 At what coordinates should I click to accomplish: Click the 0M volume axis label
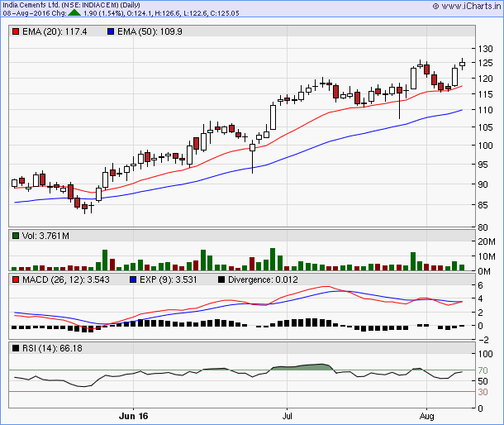(x=484, y=271)
